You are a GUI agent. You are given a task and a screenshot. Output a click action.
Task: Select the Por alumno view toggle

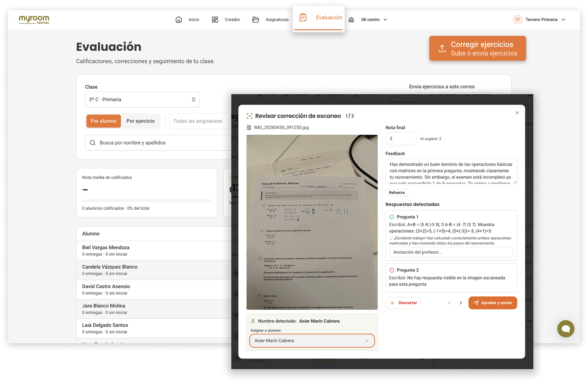pyautogui.click(x=104, y=121)
